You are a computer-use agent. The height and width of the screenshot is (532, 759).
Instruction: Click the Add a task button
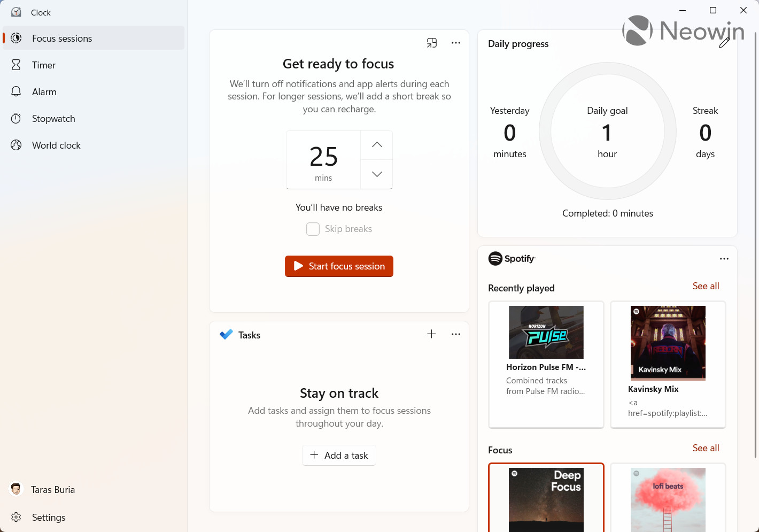click(339, 456)
